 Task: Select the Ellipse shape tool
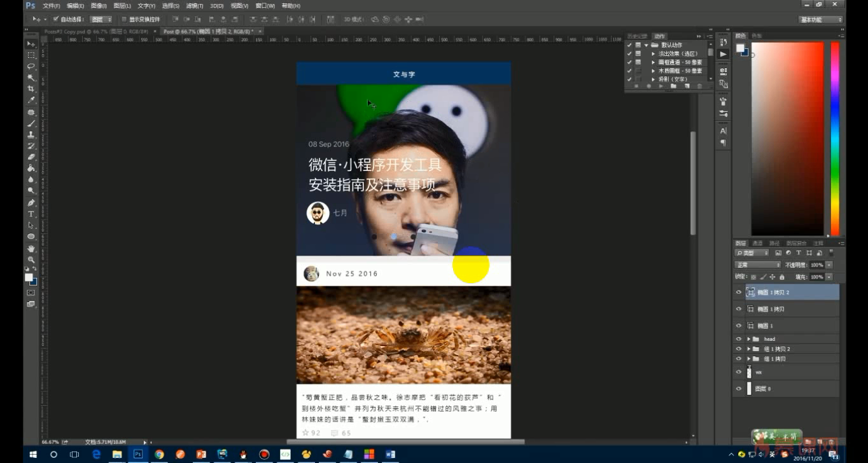pyautogui.click(x=31, y=237)
